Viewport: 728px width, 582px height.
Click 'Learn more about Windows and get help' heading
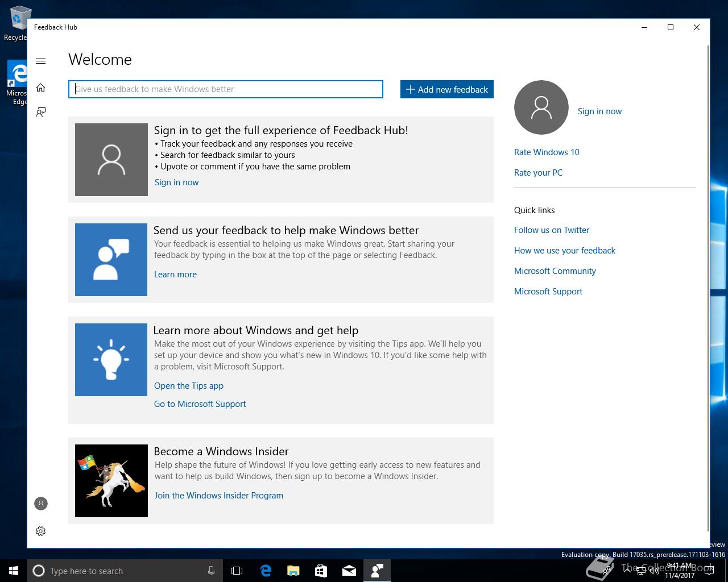click(x=256, y=330)
